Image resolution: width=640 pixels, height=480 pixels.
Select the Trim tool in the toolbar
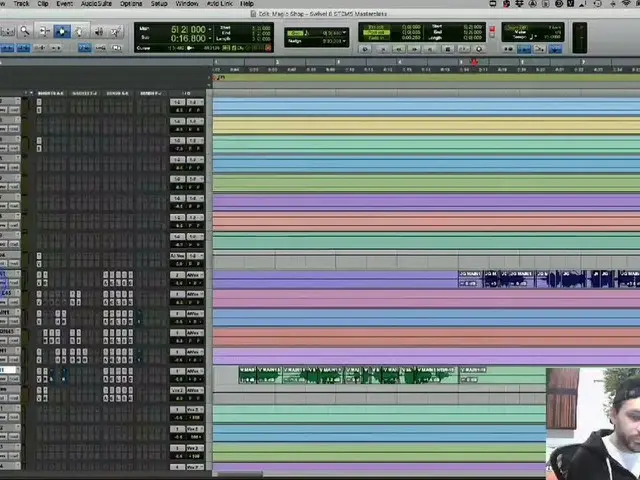pyautogui.click(x=44, y=31)
